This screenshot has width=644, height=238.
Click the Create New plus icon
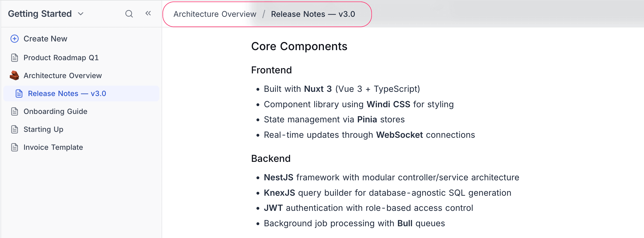click(x=15, y=39)
